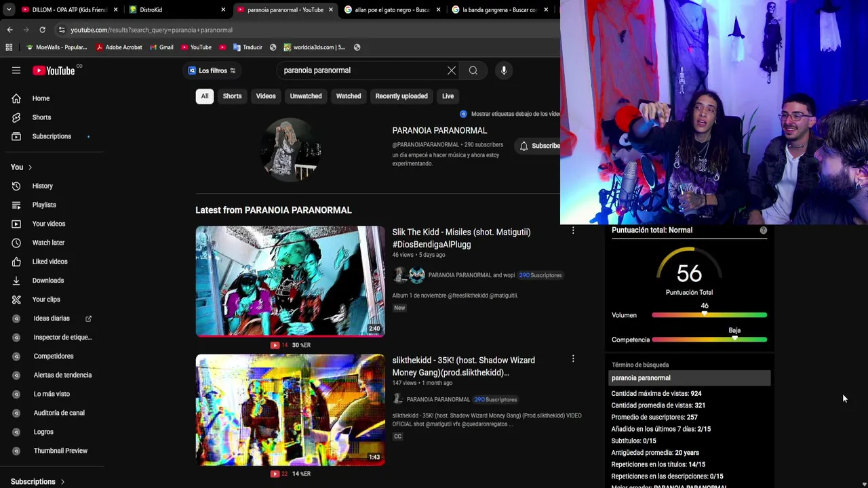Open the slikthekidd - 35K! thumbnail

(x=290, y=409)
